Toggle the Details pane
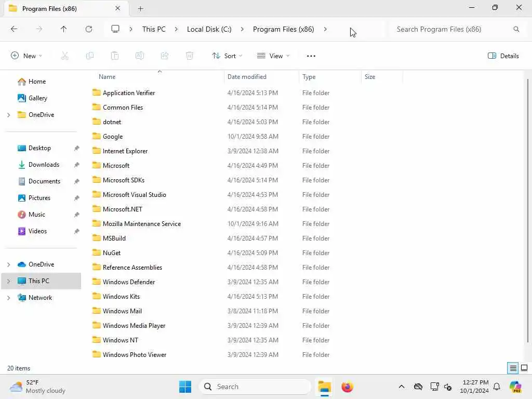Screen dimensions: 532x399 (x=503, y=56)
